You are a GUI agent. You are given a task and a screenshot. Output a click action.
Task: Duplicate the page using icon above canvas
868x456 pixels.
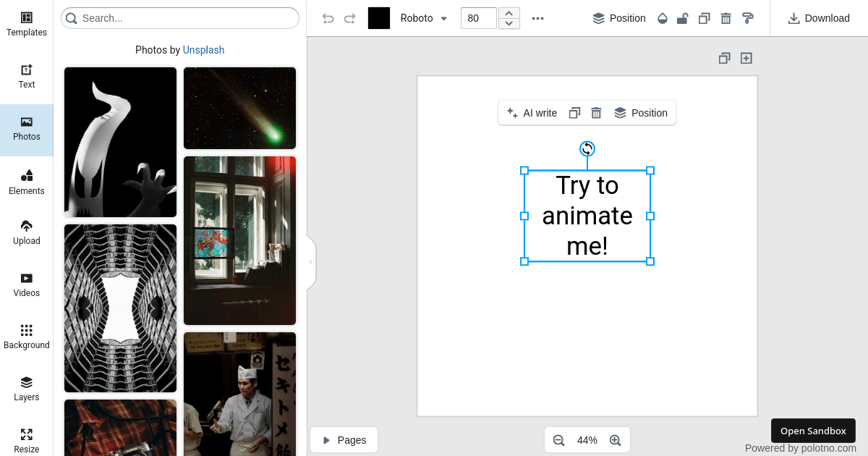(724, 58)
